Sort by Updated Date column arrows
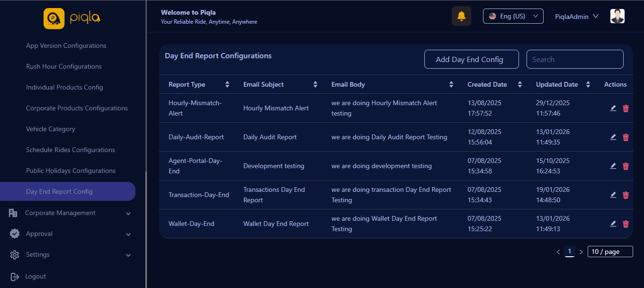Image resolution: width=644 pixels, height=288 pixels. (x=588, y=84)
